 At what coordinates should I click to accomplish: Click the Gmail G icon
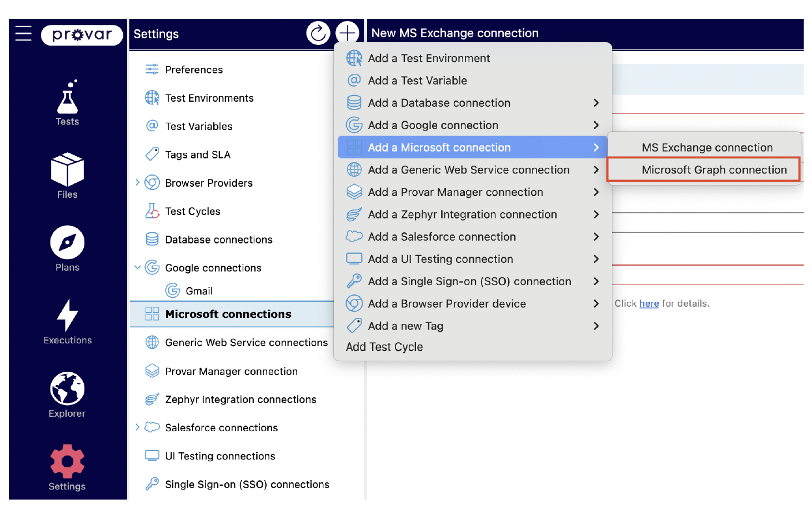pos(173,290)
